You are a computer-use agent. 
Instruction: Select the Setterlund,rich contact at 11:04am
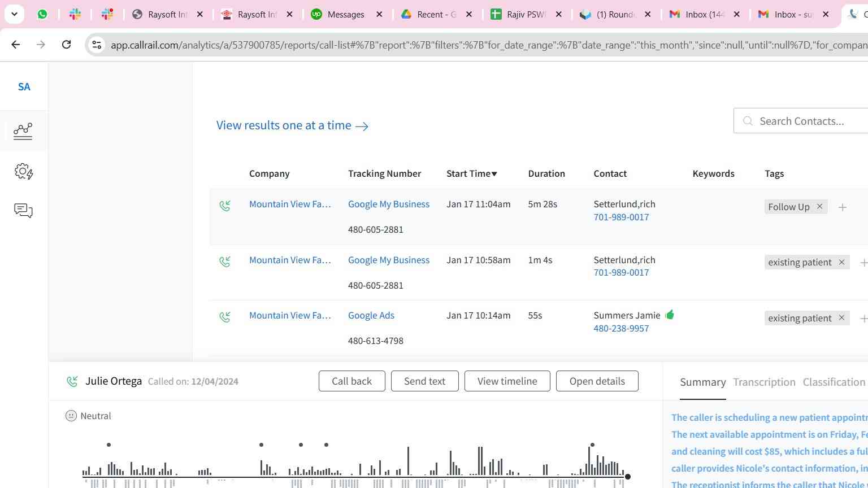pos(624,204)
